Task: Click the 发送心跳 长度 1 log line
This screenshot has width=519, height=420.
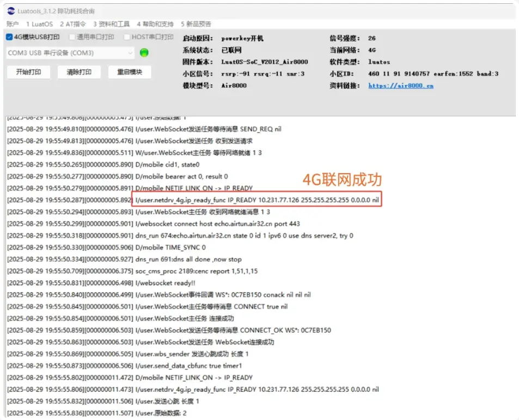Action: point(103,402)
